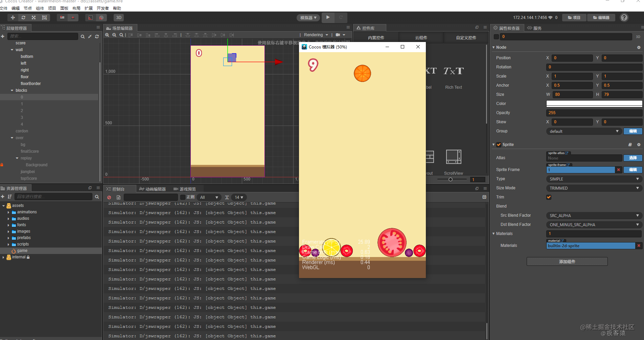Expand the animations folder

pyautogui.click(x=8, y=212)
